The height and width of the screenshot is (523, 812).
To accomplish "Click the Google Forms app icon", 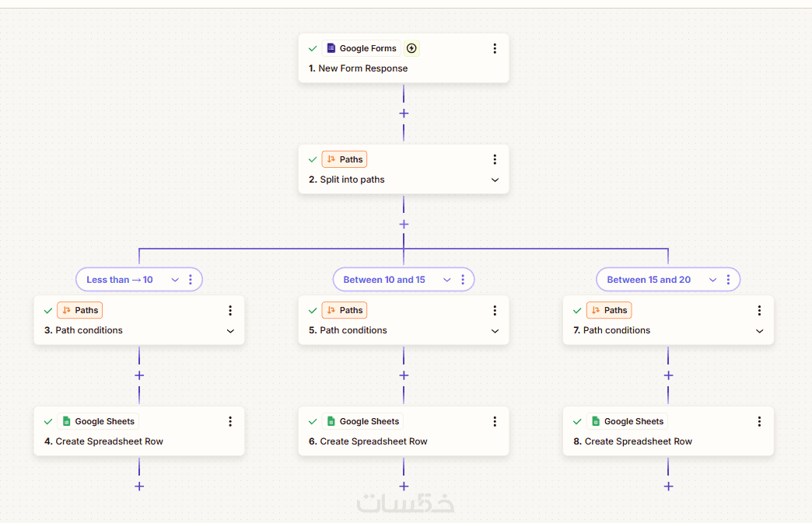I will click(331, 48).
